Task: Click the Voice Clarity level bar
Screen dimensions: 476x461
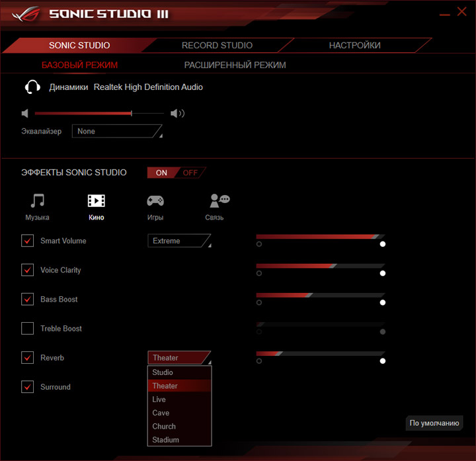Action: 321,266
